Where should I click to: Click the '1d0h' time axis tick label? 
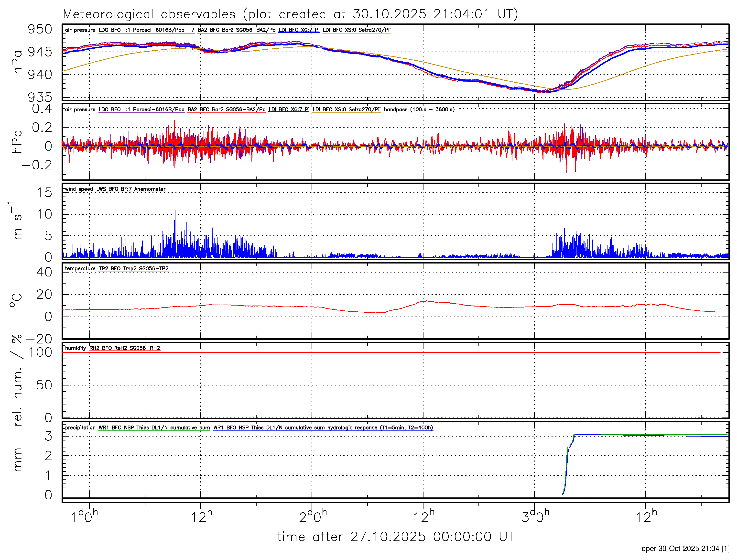tap(84, 517)
